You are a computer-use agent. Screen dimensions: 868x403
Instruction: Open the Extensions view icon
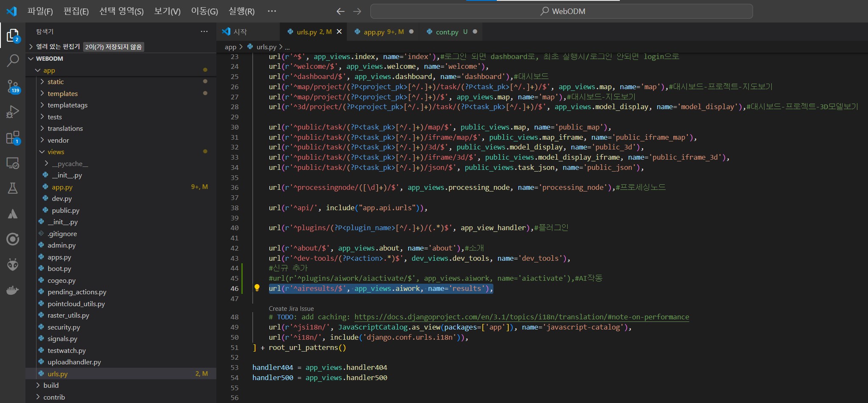(13, 138)
